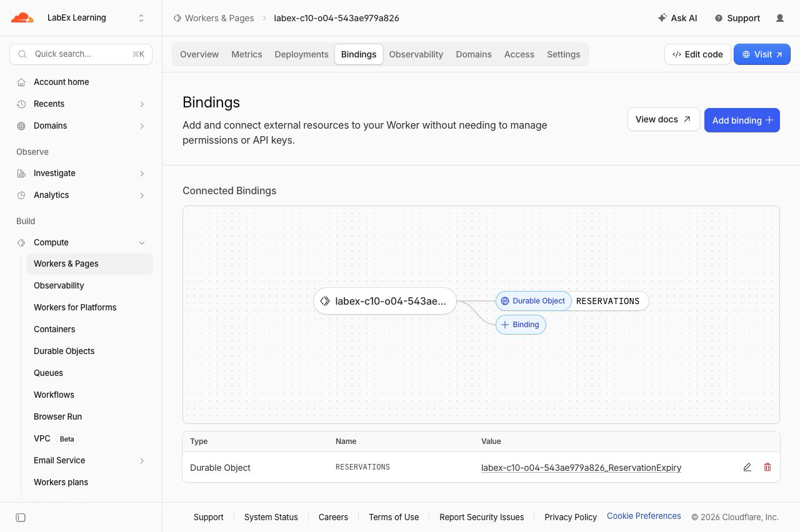
Task: Open Terms of Use footer link
Action: [394, 517]
